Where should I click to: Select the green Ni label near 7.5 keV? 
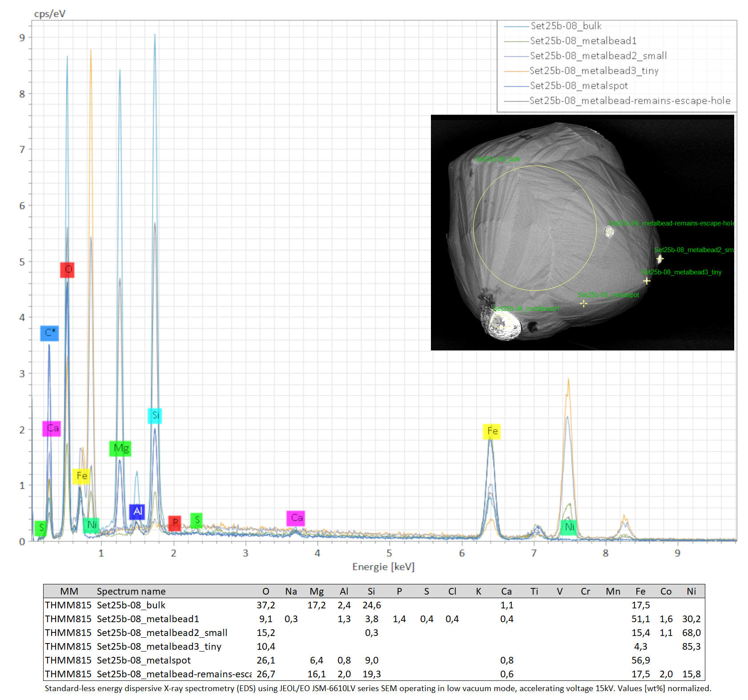click(569, 527)
